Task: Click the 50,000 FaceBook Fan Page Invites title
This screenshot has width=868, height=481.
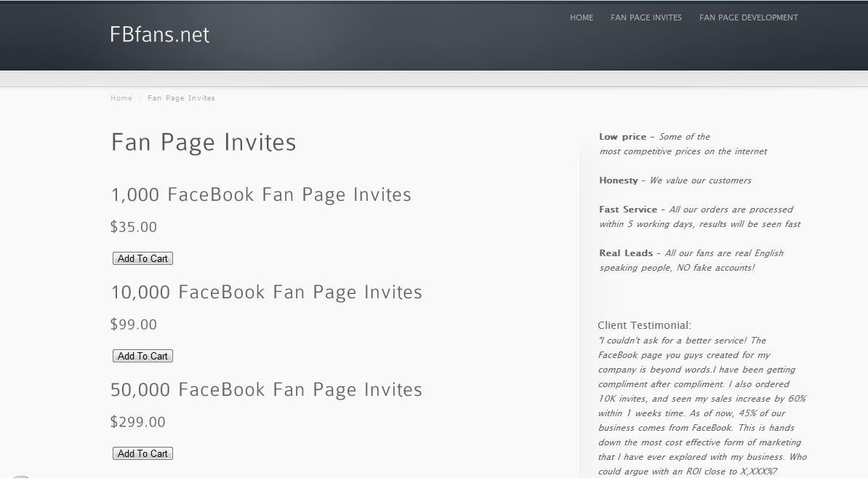Action: (266, 390)
